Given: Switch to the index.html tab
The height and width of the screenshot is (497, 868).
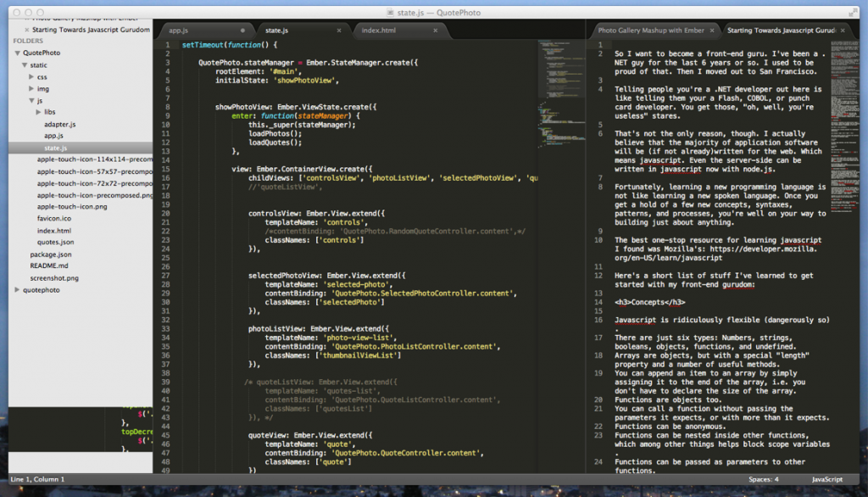Looking at the screenshot, I should [379, 31].
